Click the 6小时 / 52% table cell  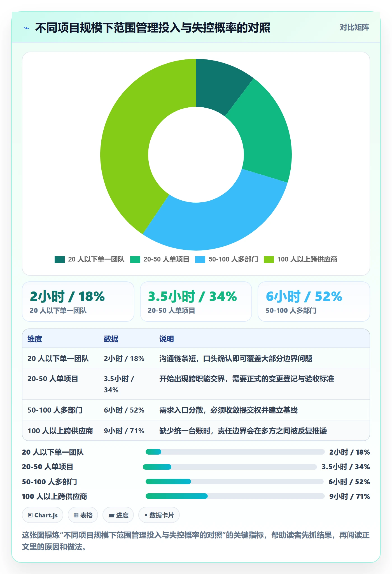coord(124,410)
